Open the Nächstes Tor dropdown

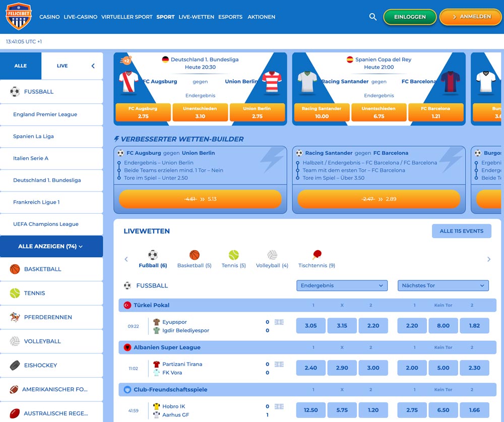point(443,285)
